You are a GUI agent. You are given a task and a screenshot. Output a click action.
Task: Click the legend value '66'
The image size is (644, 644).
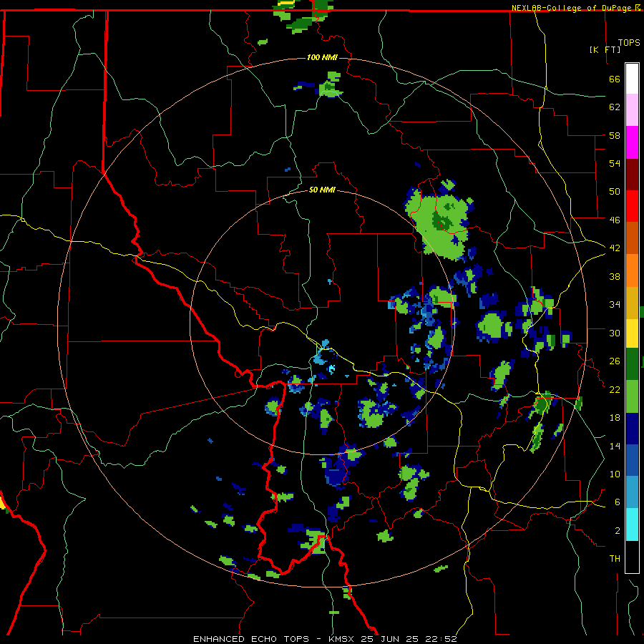pos(615,79)
